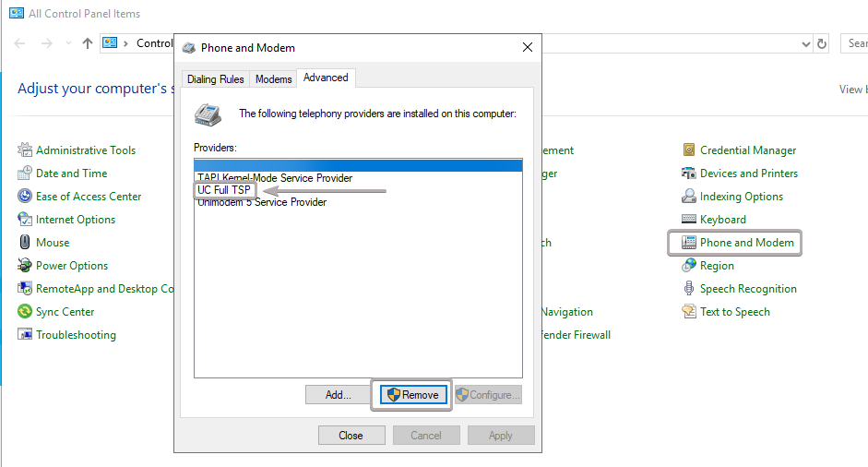Viewport: 868px width, 467px height.
Task: Click the Speech Recognition microphone icon
Action: point(689,289)
